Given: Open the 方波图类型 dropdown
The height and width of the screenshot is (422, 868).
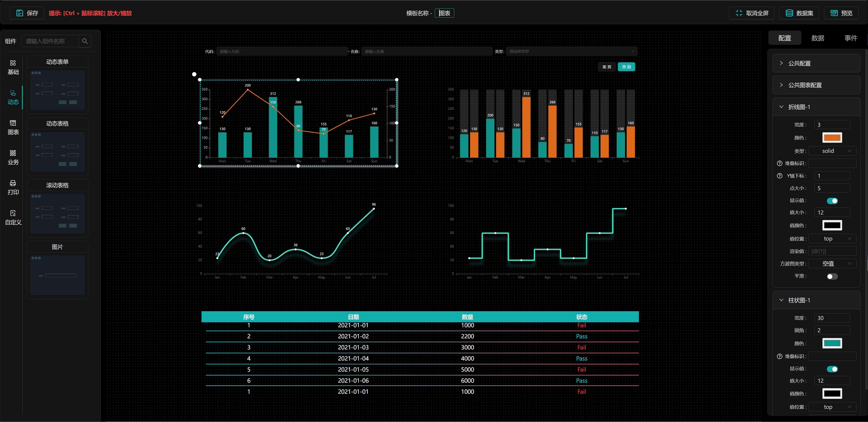Looking at the screenshot, I should pyautogui.click(x=832, y=264).
